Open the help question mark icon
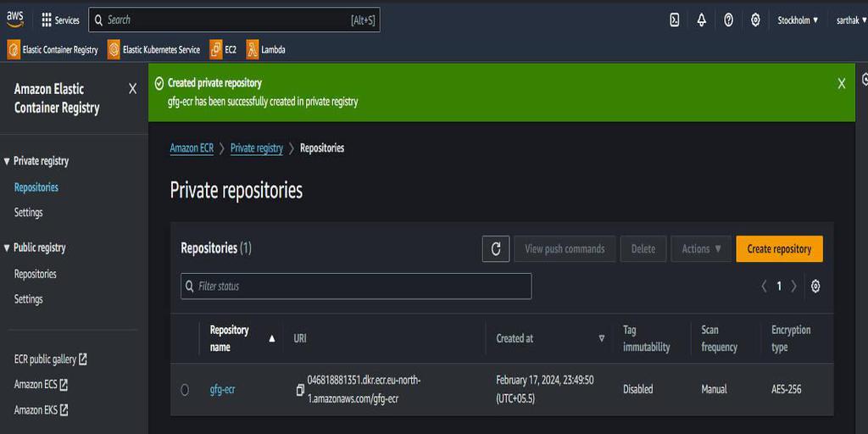The image size is (868, 434). point(728,20)
